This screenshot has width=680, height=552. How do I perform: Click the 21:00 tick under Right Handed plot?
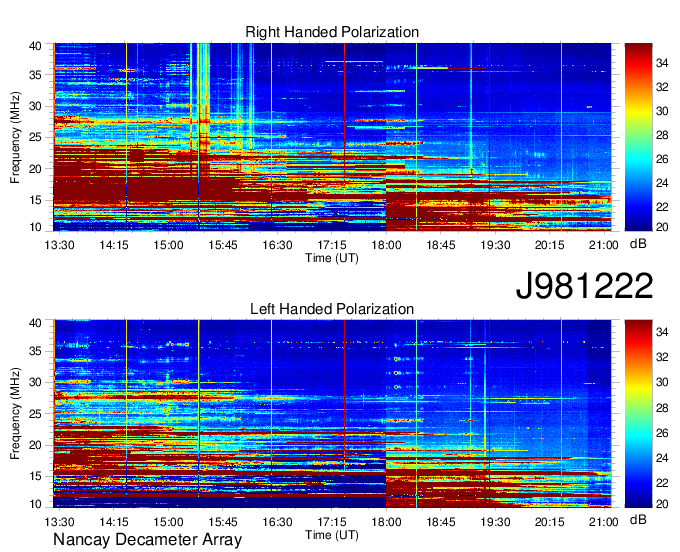point(603,245)
